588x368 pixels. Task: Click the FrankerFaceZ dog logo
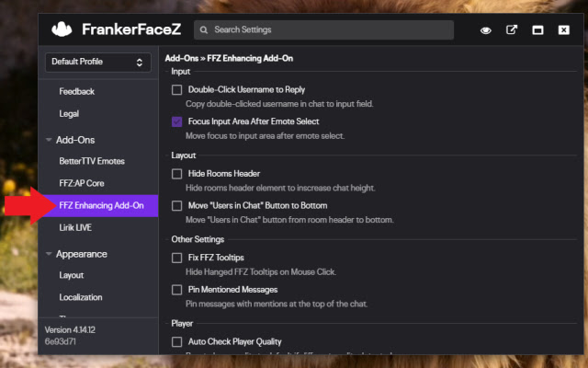tap(63, 29)
